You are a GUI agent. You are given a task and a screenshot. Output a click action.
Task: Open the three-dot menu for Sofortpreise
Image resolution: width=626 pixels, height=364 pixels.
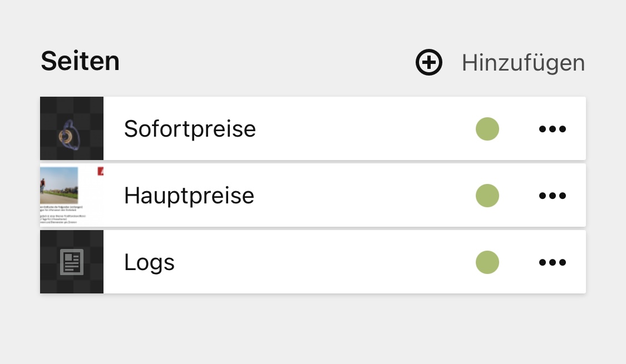[x=552, y=129]
